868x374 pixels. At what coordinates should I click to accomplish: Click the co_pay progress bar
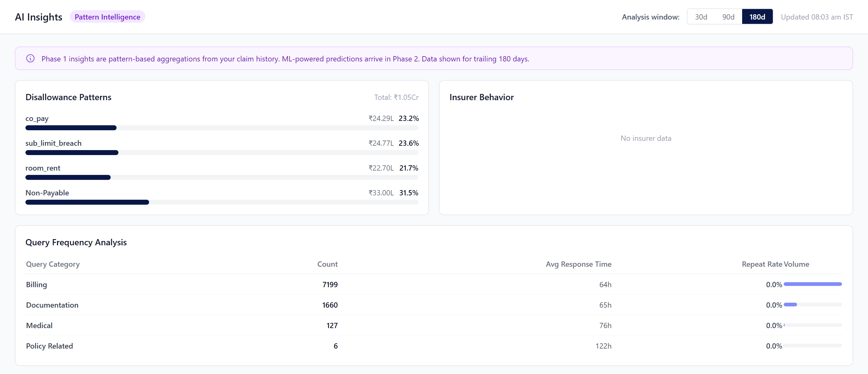tap(222, 128)
